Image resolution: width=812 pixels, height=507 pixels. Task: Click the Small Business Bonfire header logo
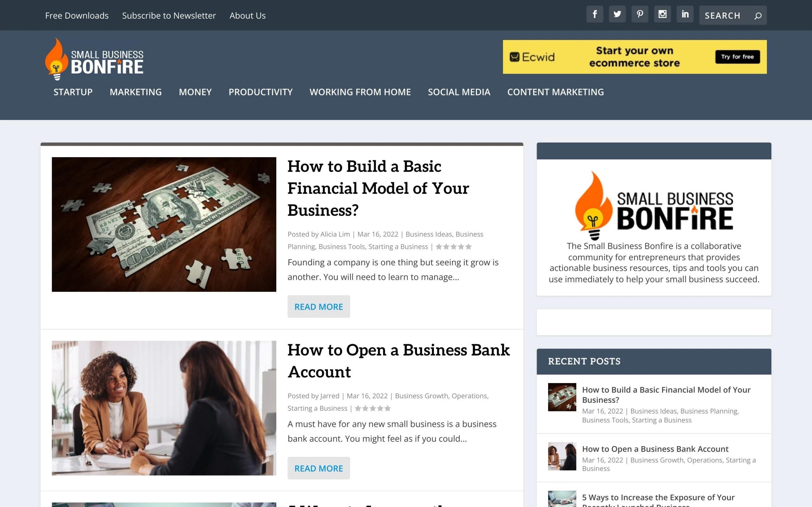click(x=94, y=58)
